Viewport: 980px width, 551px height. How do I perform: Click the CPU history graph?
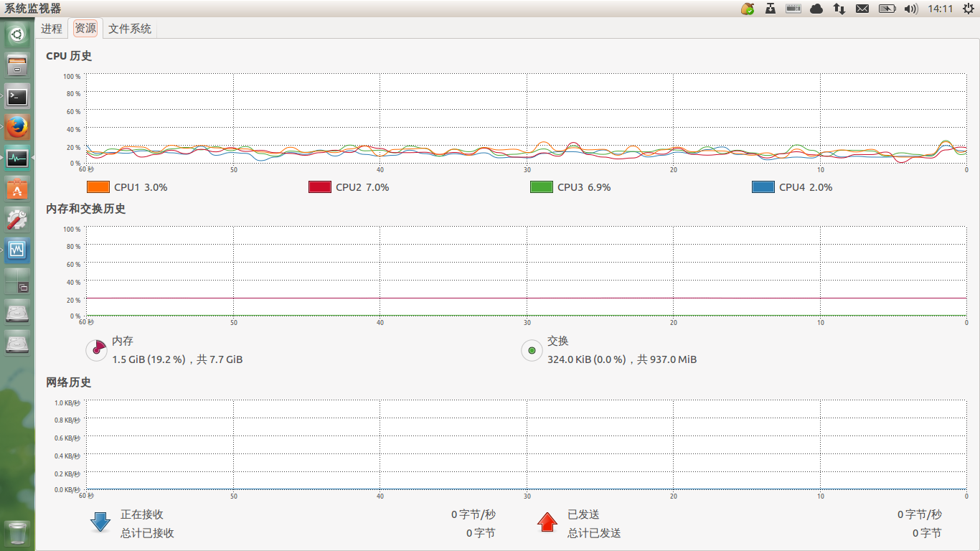(x=526, y=118)
